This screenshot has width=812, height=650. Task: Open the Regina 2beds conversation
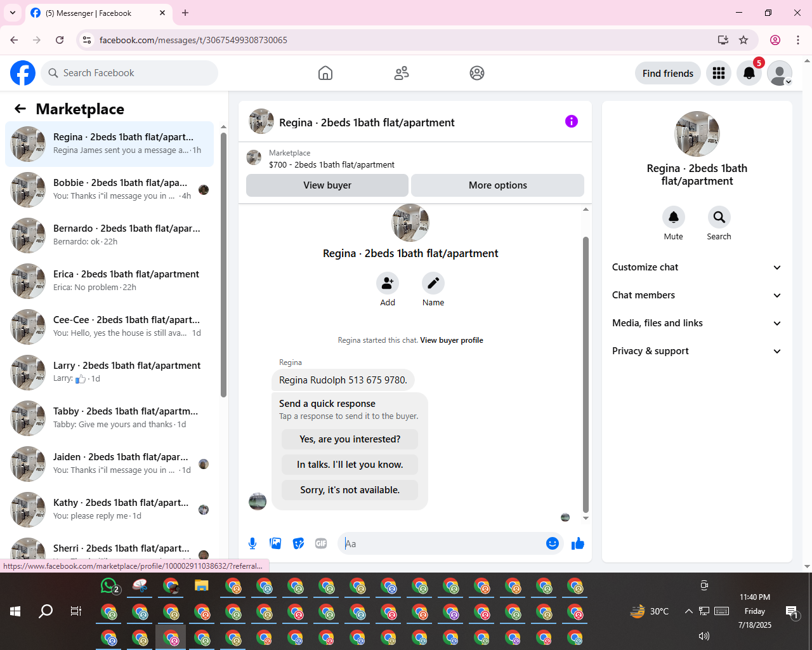(x=110, y=144)
